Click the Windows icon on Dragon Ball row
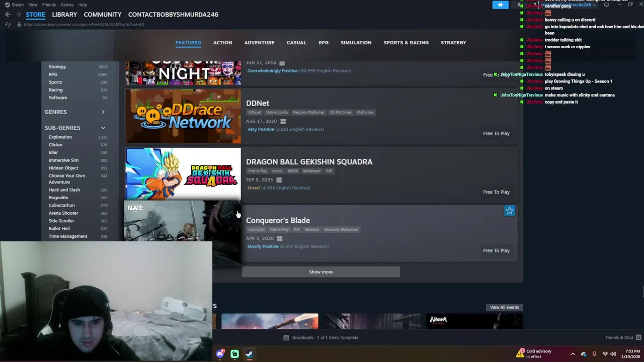This screenshot has width=644, height=362. tap(279, 179)
